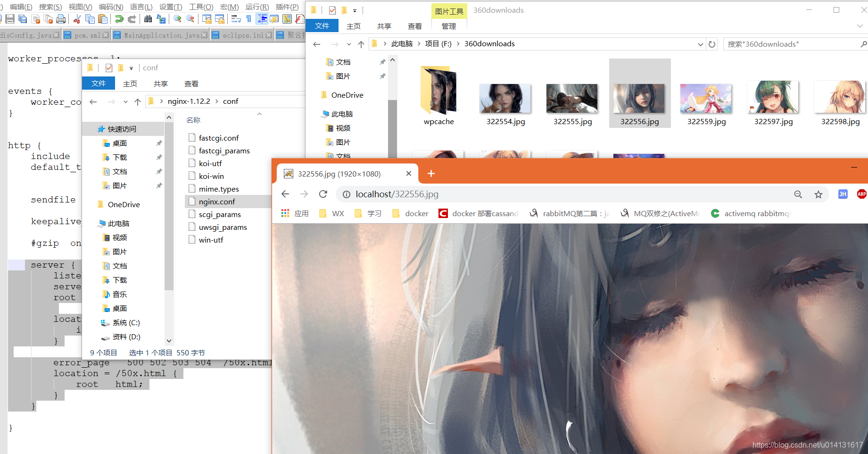Click breadcrumb chevron after nginx-1.12.2
The width and height of the screenshot is (868, 454).
pyautogui.click(x=217, y=101)
